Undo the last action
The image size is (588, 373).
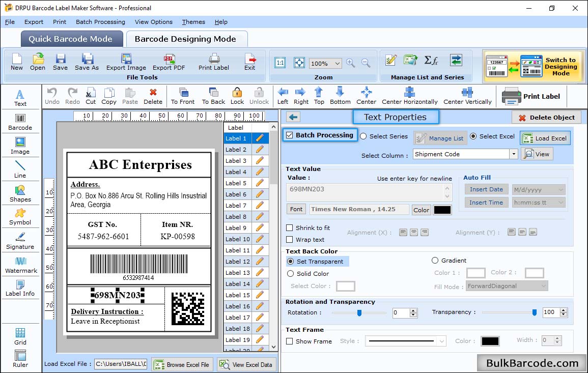tap(52, 96)
